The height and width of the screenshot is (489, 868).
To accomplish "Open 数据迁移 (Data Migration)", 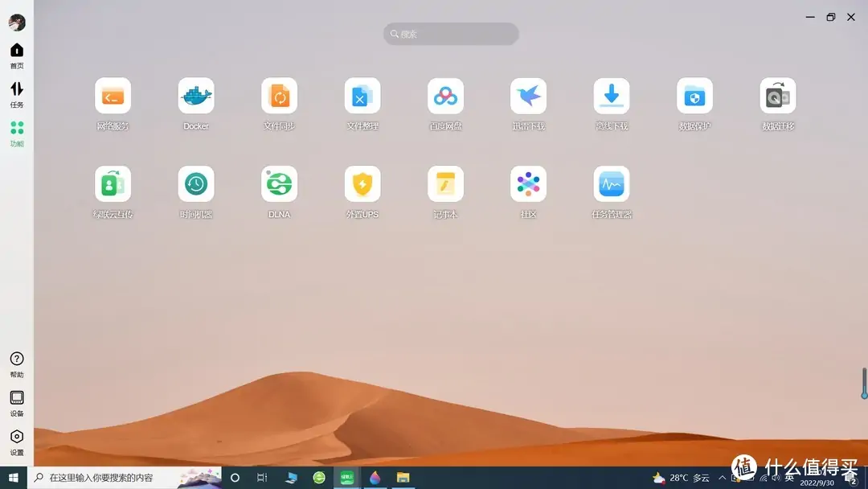I will [777, 97].
